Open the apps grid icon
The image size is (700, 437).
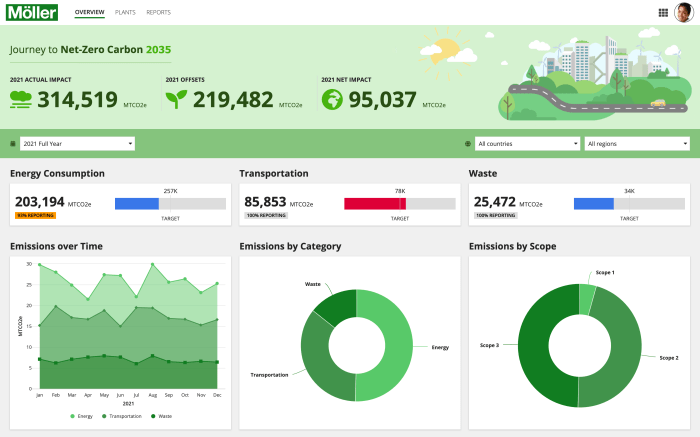point(663,12)
